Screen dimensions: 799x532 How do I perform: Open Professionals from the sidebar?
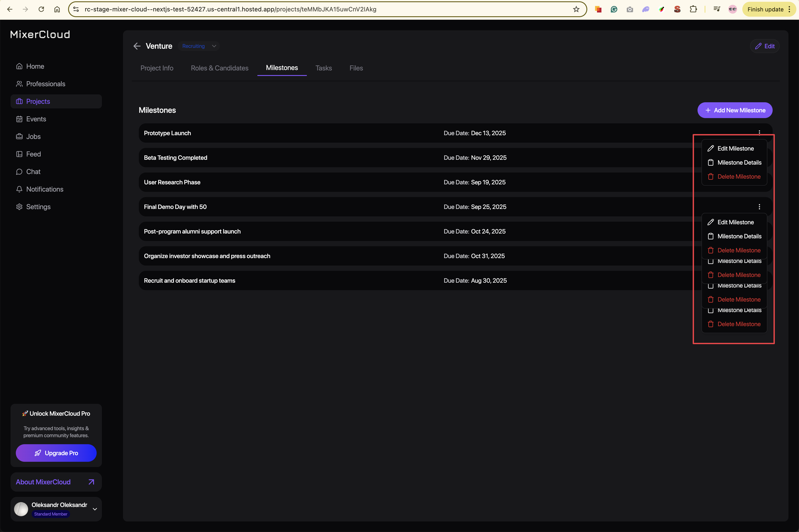click(45, 84)
